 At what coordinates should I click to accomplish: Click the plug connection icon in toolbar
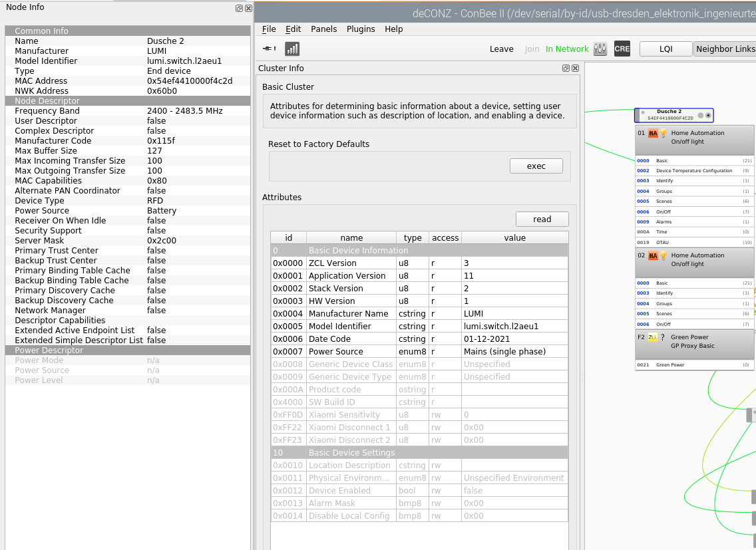click(270, 49)
